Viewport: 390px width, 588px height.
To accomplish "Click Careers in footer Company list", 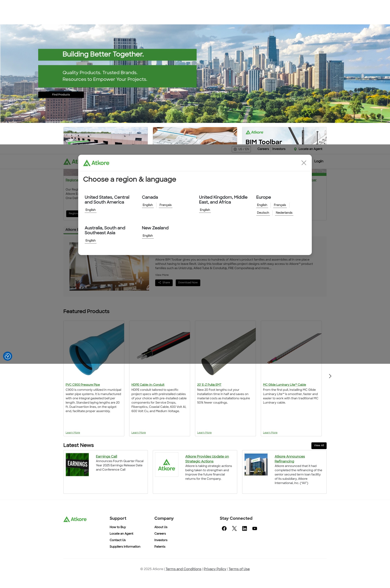I will [160, 534].
